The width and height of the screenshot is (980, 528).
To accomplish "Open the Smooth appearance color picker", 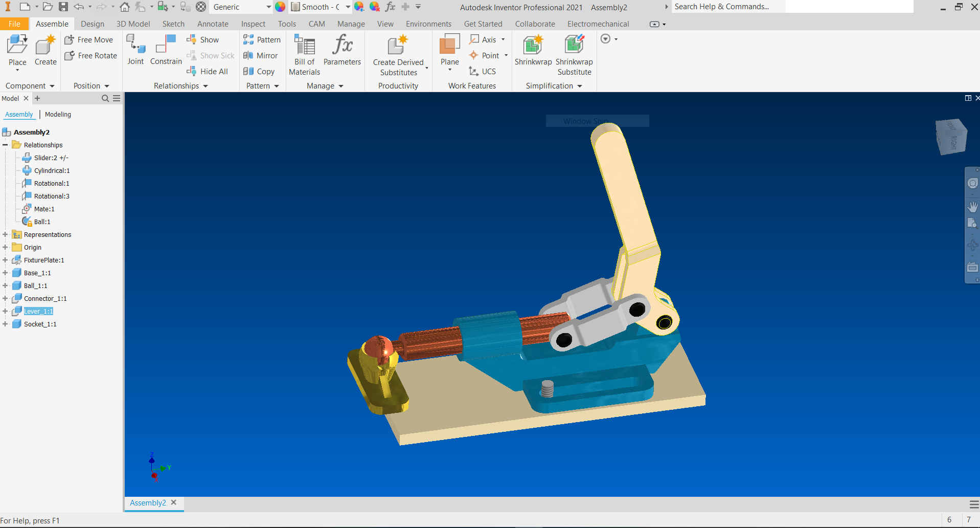I will click(348, 7).
